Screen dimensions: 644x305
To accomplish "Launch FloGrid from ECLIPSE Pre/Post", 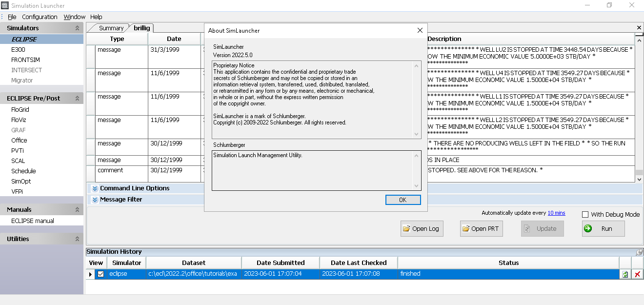I will point(20,110).
